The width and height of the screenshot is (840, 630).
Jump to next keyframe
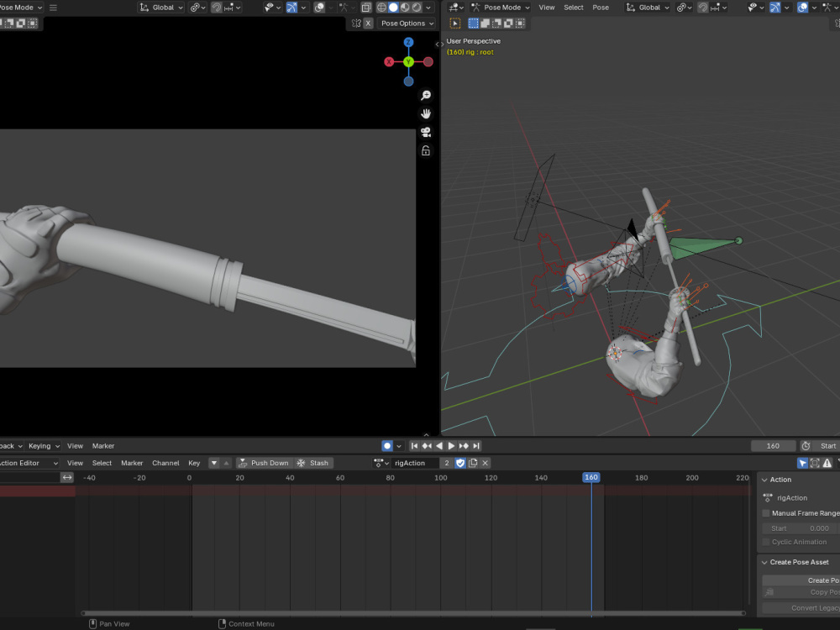coord(464,446)
